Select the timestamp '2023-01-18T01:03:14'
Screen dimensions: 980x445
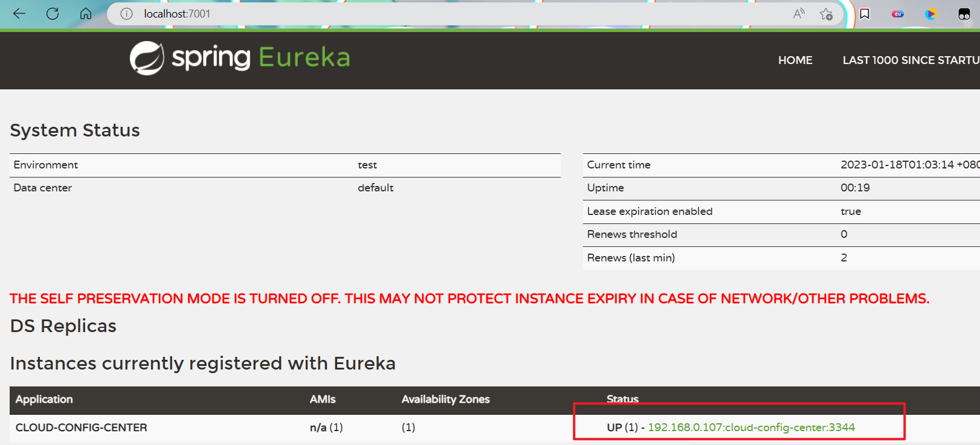[x=897, y=165]
